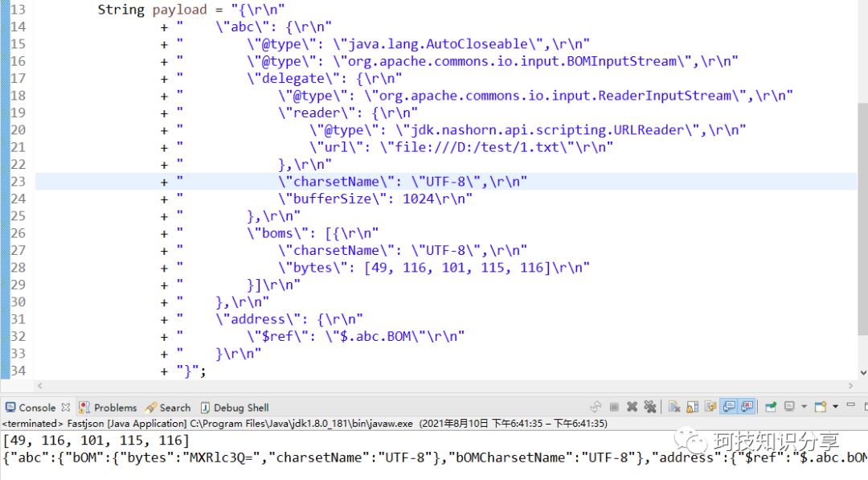The width and height of the screenshot is (868, 480).
Task: Toggle Scroll Lock in the console
Action: (693, 407)
